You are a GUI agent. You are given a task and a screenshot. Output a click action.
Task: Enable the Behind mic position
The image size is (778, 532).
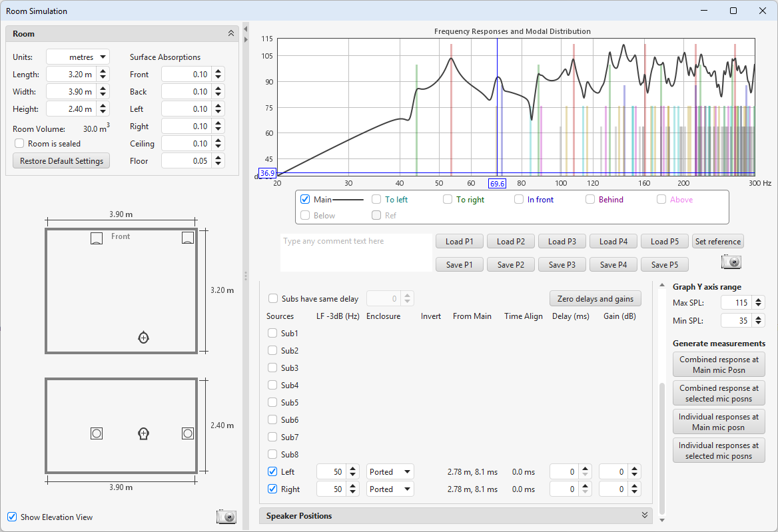click(x=590, y=199)
